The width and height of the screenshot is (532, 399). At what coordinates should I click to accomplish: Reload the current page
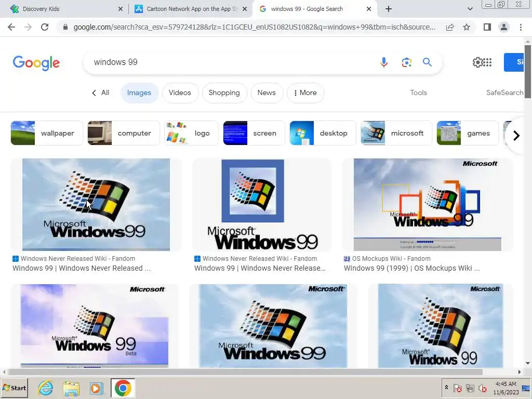(45, 27)
